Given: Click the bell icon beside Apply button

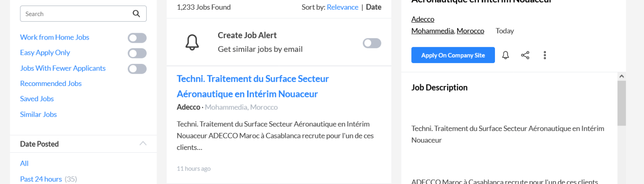Looking at the screenshot, I should point(506,55).
